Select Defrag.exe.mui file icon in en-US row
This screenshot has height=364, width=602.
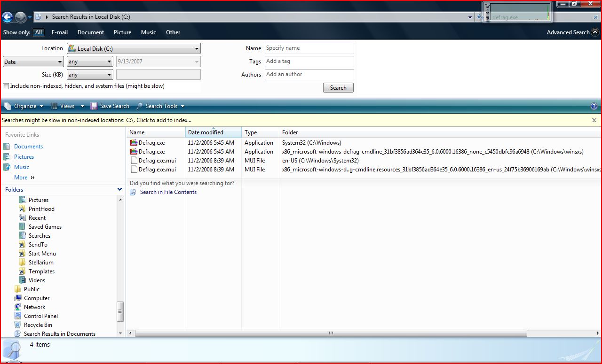(134, 161)
